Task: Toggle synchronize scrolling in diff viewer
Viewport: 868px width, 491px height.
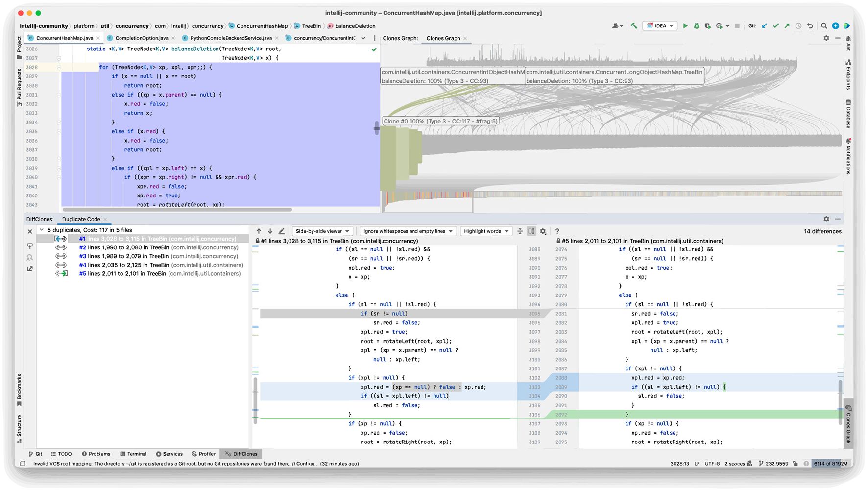Action: click(x=531, y=231)
